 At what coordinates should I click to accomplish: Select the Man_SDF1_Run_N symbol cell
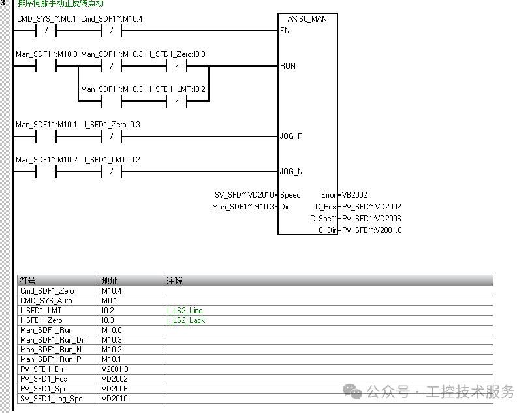58,350
